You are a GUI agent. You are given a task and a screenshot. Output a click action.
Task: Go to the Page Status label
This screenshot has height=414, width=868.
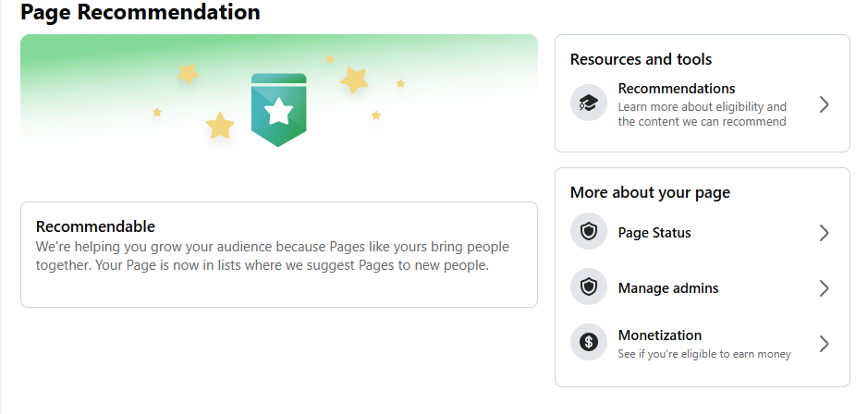[x=654, y=233]
